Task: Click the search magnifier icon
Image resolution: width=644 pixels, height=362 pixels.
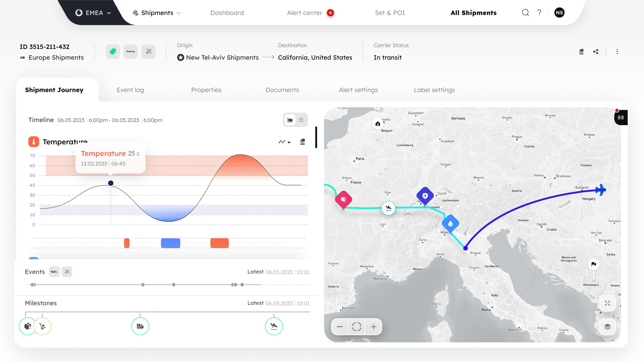Action: point(525,13)
